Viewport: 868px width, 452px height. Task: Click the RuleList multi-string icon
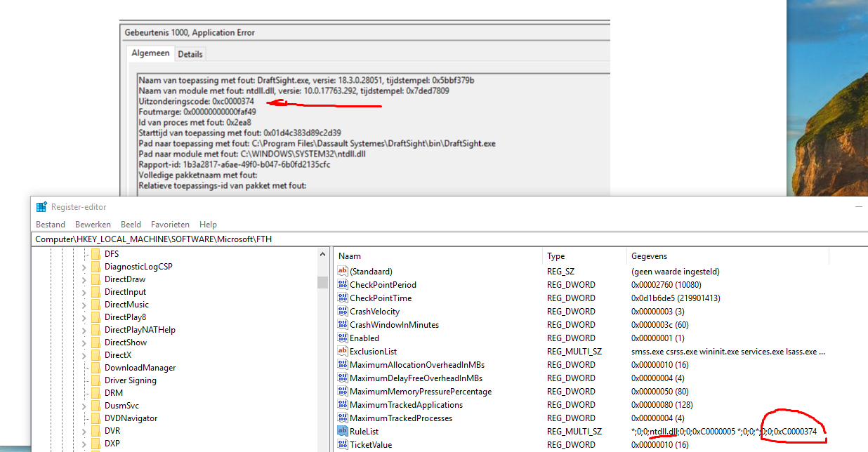(343, 431)
